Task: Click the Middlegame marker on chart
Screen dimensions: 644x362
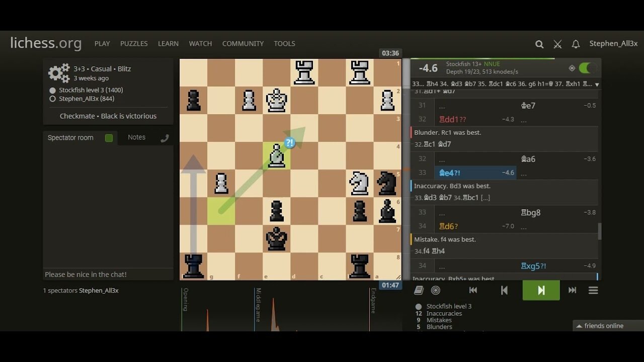Action: (x=258, y=305)
